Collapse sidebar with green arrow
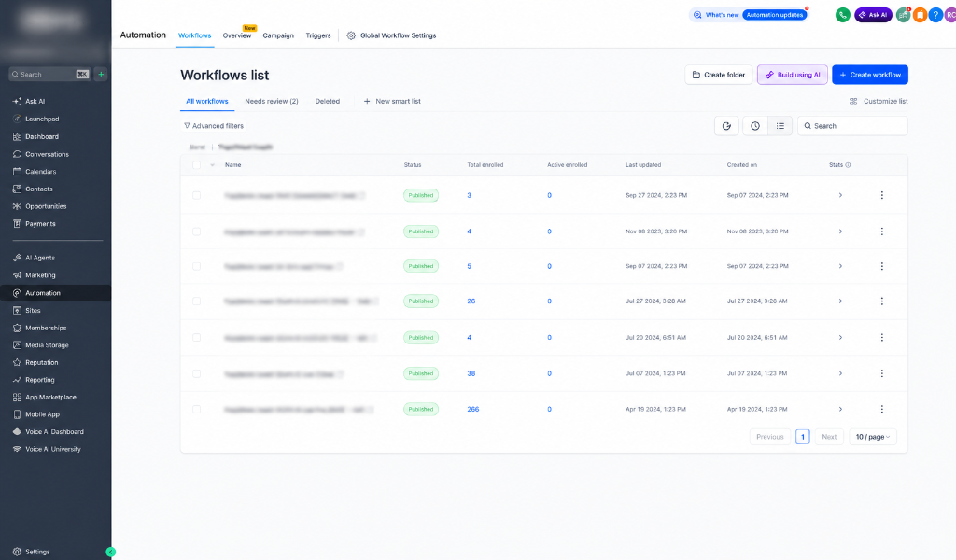This screenshot has width=956, height=560. click(x=110, y=553)
